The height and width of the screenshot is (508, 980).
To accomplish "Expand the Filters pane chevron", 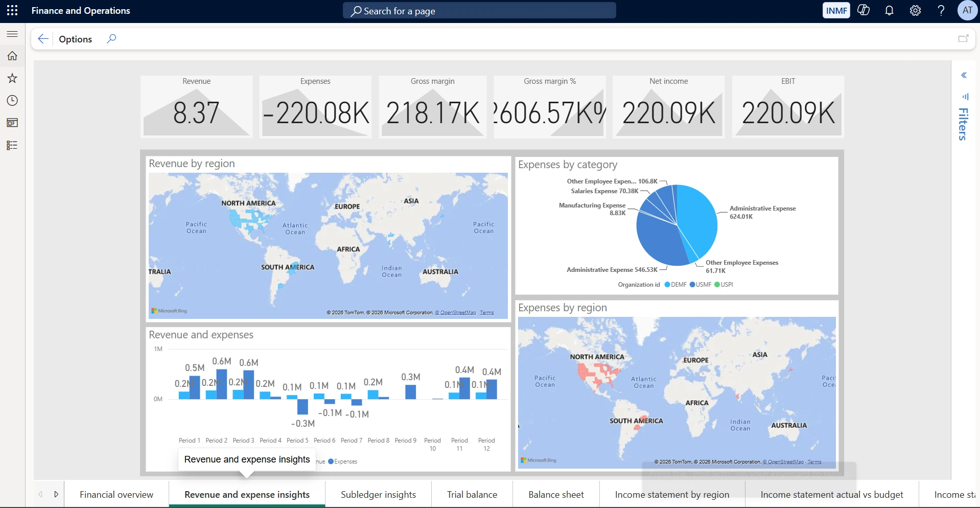I will coord(964,76).
